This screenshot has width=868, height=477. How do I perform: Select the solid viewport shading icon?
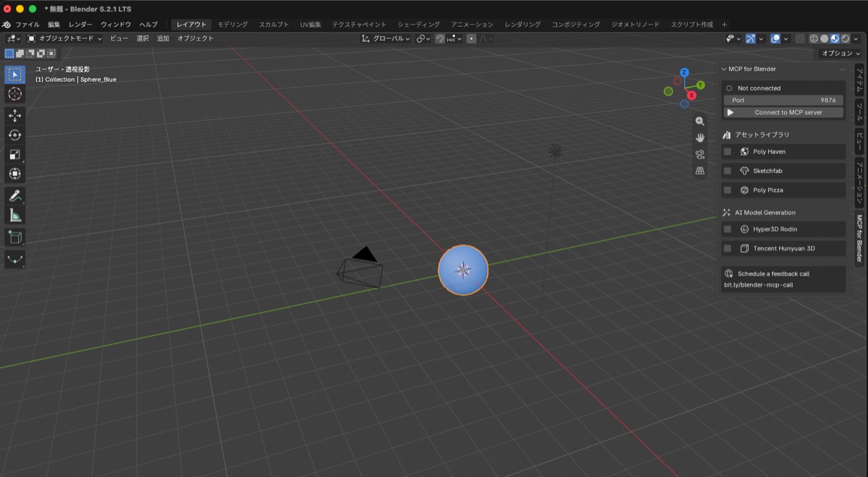pyautogui.click(x=825, y=38)
